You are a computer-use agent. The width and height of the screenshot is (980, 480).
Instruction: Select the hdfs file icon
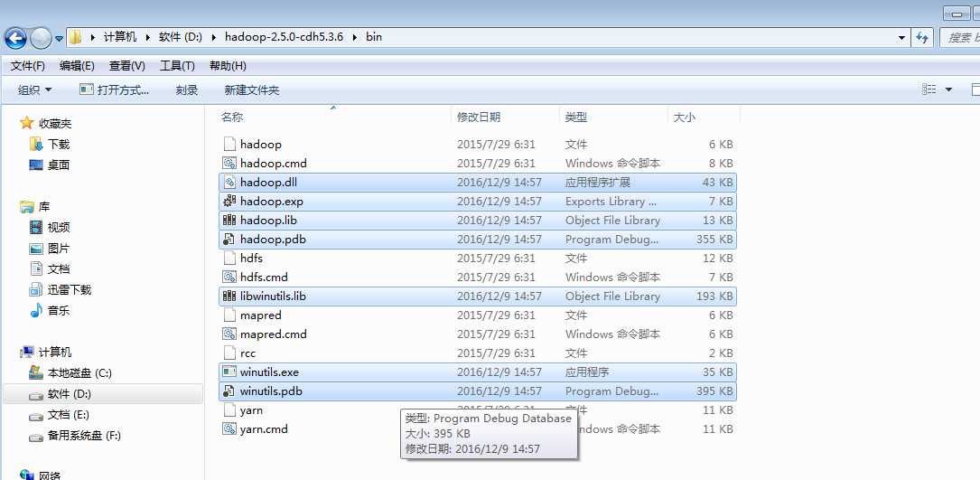click(x=229, y=258)
